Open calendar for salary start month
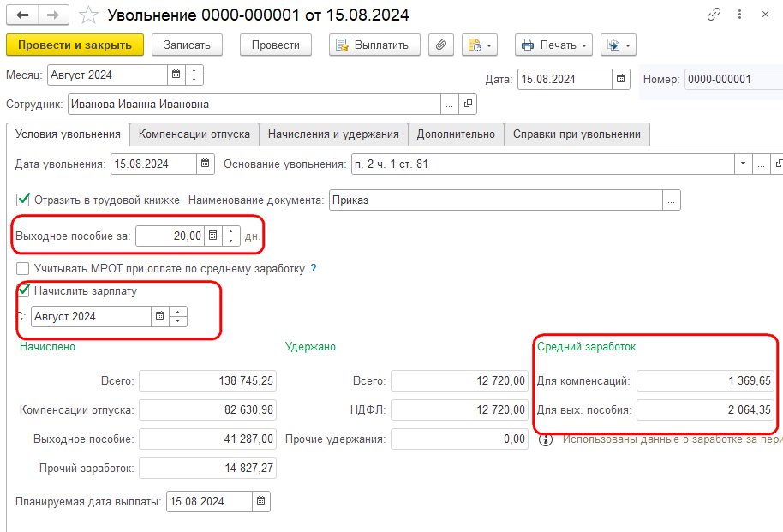Screen dimensions: 783x532 (160, 316)
